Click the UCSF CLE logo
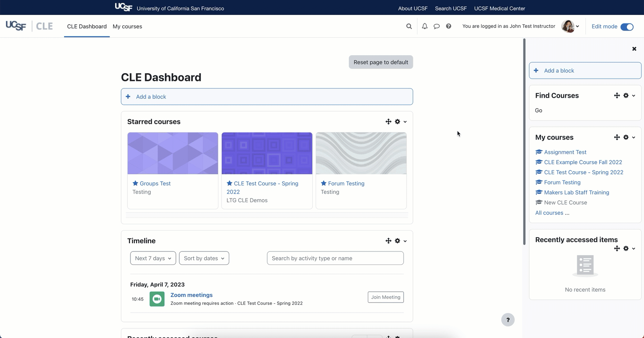The height and width of the screenshot is (338, 644). pyautogui.click(x=29, y=26)
